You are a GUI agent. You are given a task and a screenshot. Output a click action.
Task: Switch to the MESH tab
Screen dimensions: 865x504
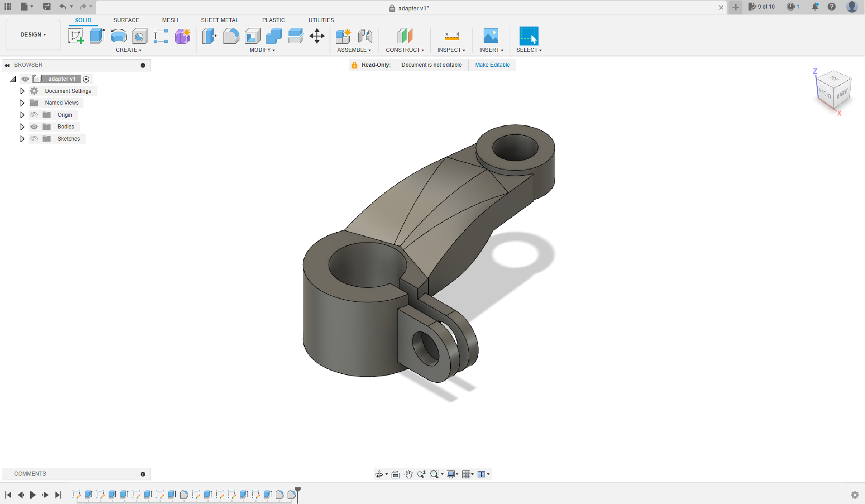pyautogui.click(x=170, y=20)
